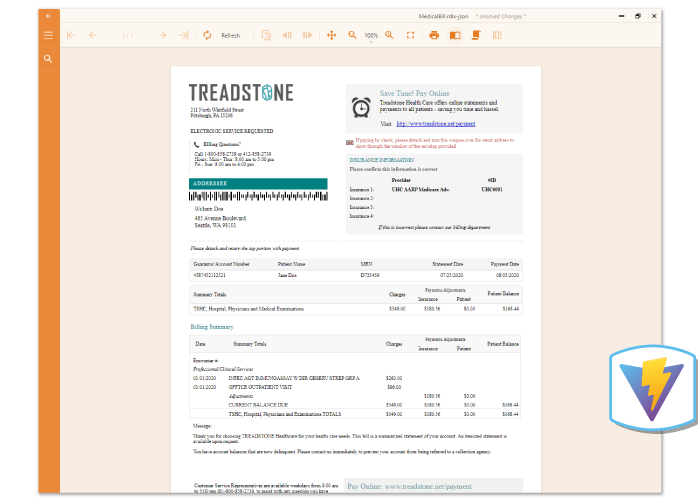This screenshot has height=500, width=698.
Task: Open the hamburger menu in the sidebar
Action: [x=47, y=35]
